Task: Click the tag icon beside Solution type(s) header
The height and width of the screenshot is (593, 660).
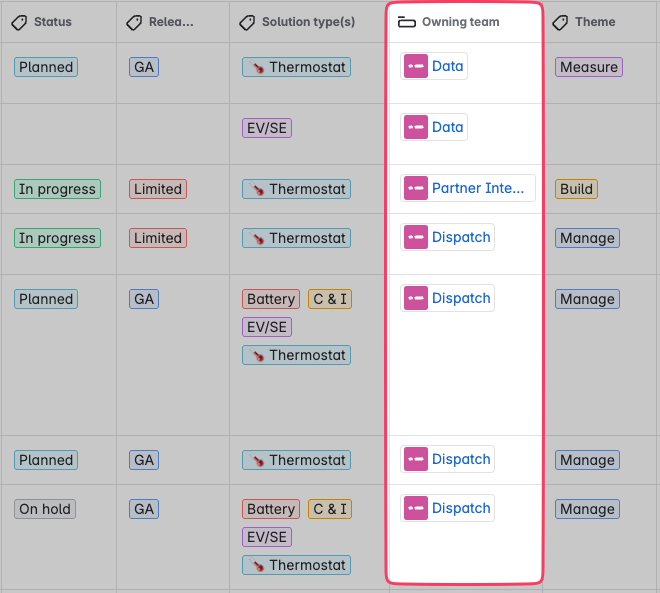Action: (248, 22)
